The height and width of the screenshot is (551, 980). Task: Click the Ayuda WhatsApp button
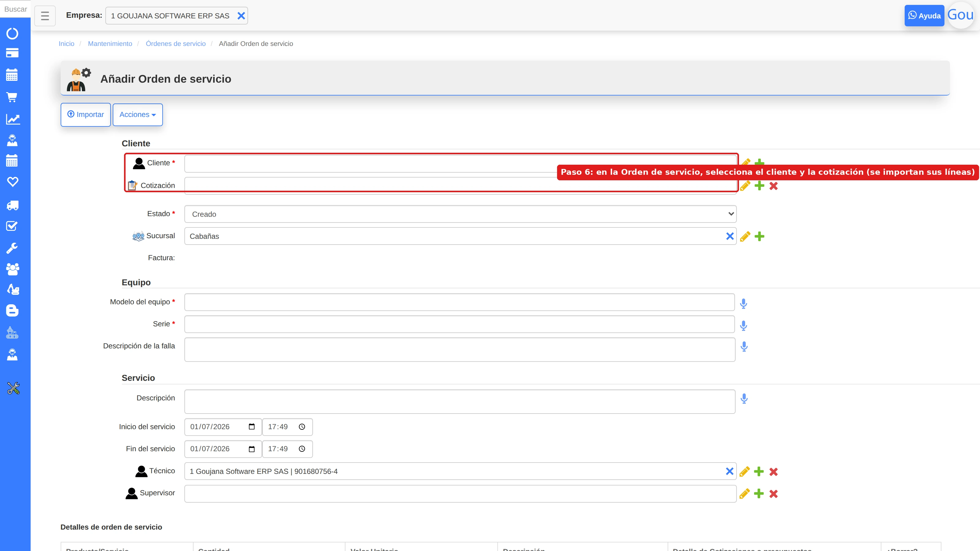tap(924, 16)
